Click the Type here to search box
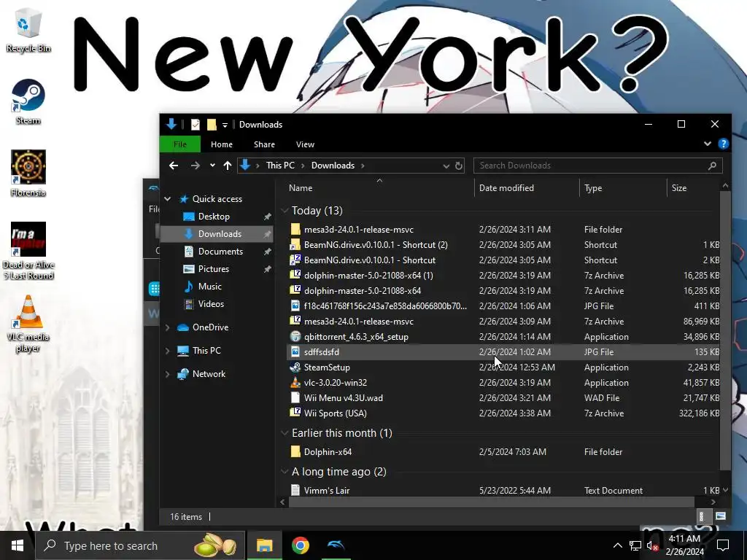Viewport: 747px width, 560px height. tap(141, 545)
